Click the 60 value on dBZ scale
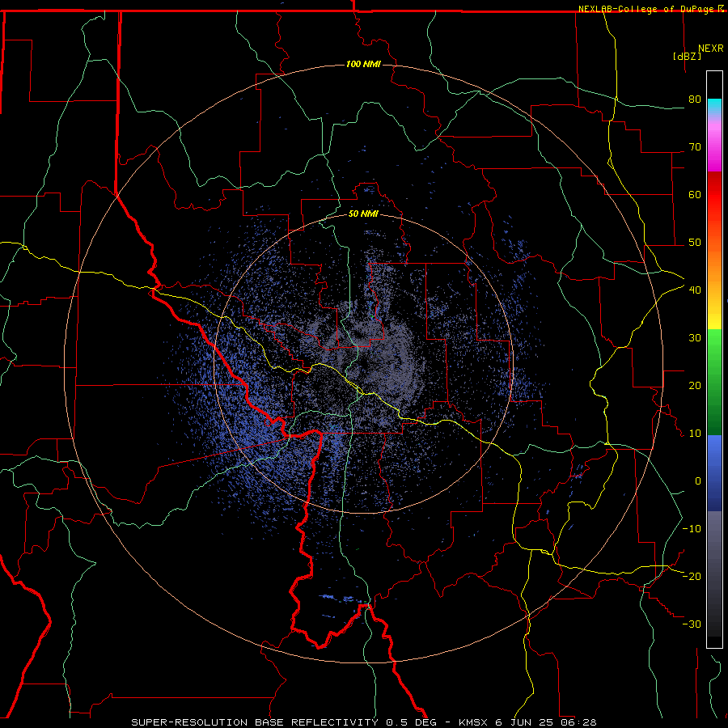The image size is (728, 728). [x=695, y=194]
